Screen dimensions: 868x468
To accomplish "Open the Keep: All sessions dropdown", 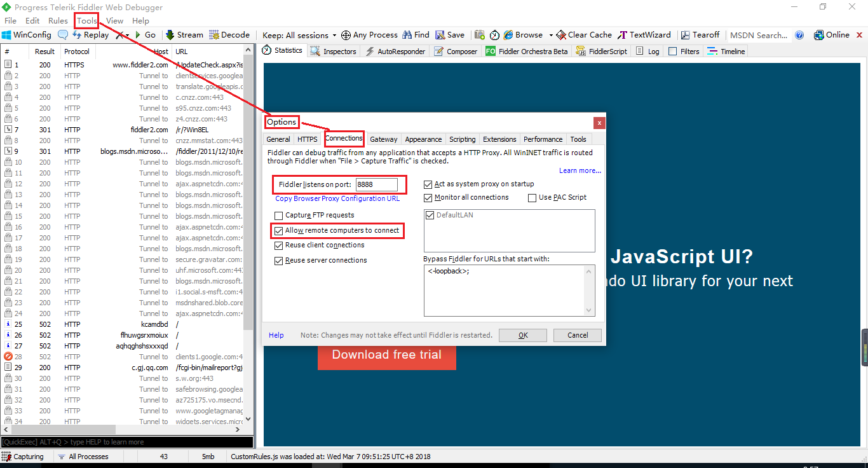I will (299, 35).
